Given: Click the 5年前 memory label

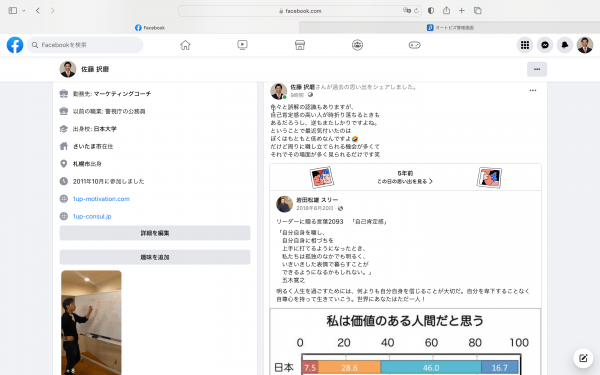Looking at the screenshot, I should tap(405, 173).
